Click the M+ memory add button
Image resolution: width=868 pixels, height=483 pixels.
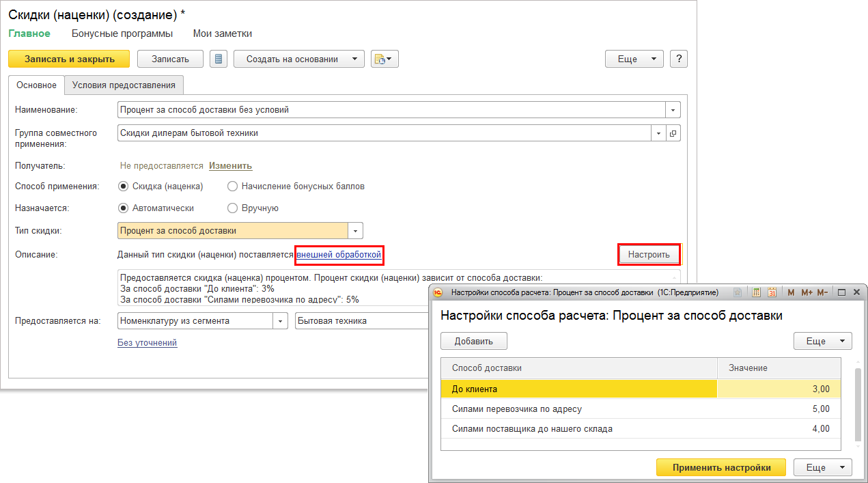807,292
